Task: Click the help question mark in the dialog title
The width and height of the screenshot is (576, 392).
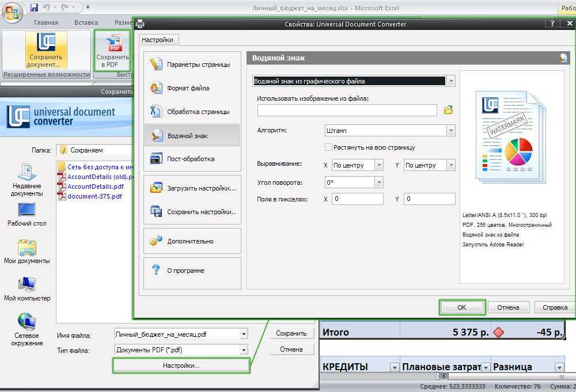Action: pyautogui.click(x=552, y=24)
